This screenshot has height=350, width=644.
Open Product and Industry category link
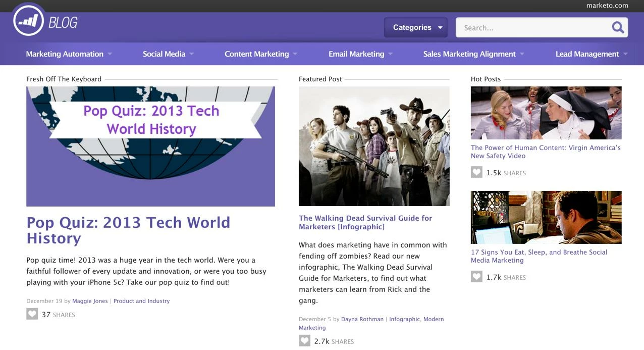(141, 301)
